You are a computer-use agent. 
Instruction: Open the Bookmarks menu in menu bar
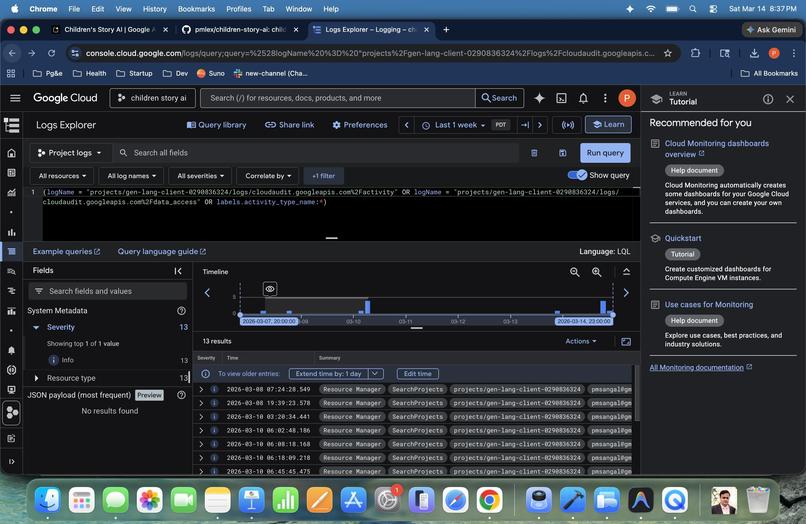196,9
